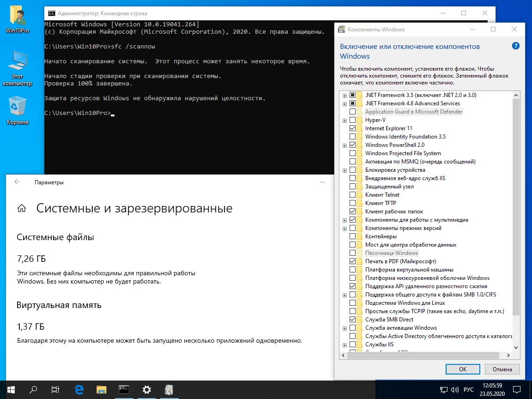The width and height of the screenshot is (532, 399).
Task: Click scroll up arrow in components list
Action: [516, 95]
